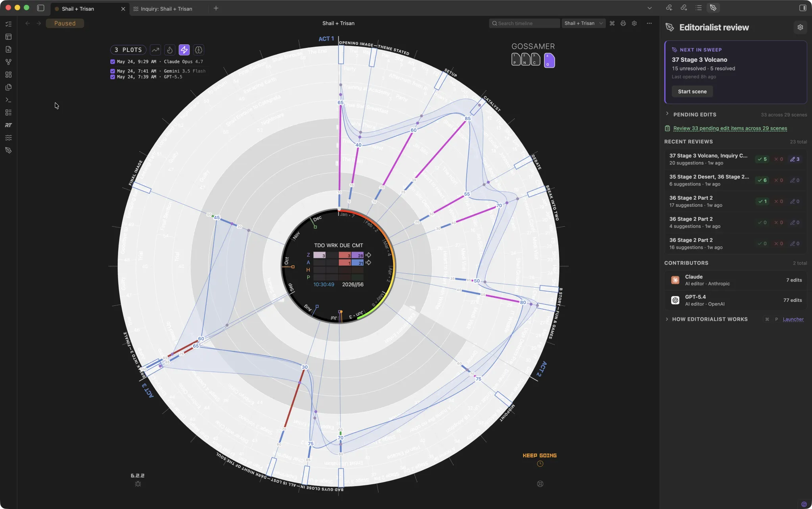Open timeline settings gear icon
The height and width of the screenshot is (509, 812).
(634, 23)
